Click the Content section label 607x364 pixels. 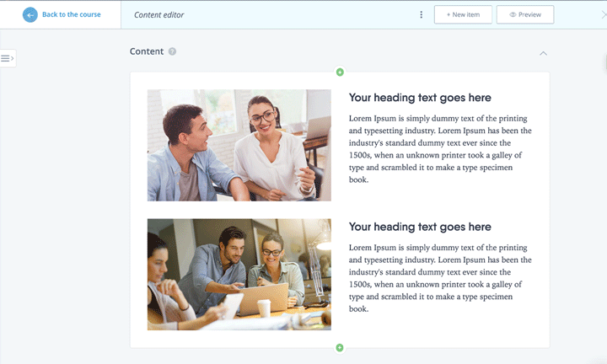147,51
